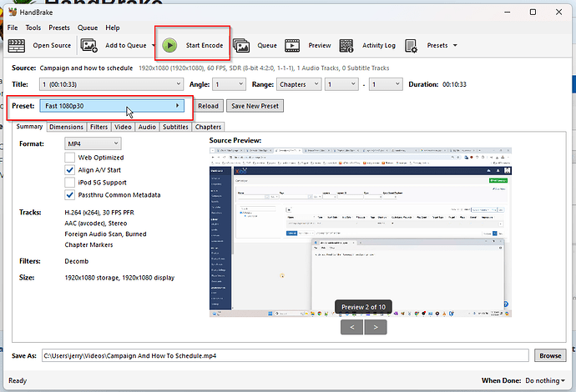This screenshot has width=576, height=392.
Task: Open the Angle dropdown
Action: (230, 84)
